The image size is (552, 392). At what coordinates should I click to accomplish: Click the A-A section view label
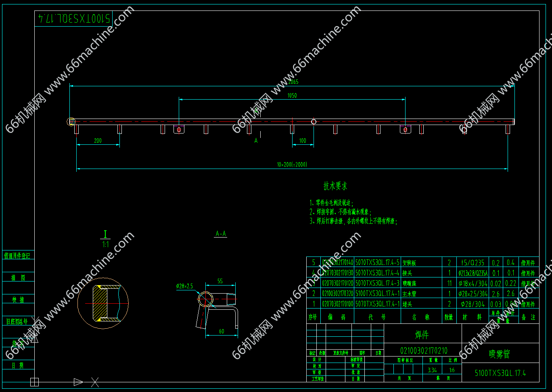pyautogui.click(x=221, y=234)
